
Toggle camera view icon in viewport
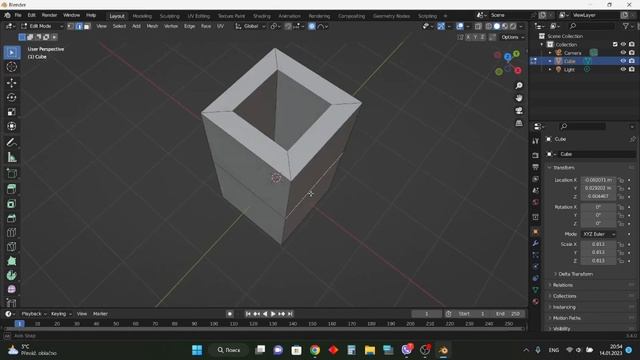pos(519,111)
